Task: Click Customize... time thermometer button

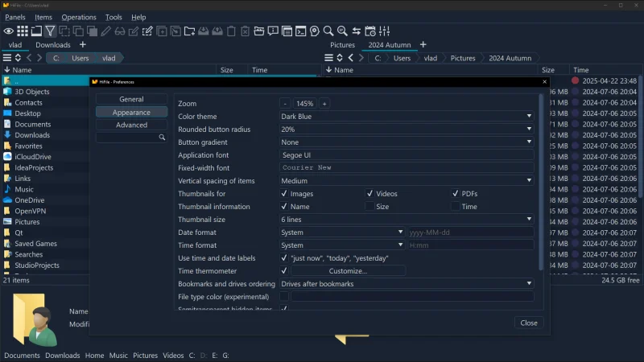Action: click(x=348, y=271)
